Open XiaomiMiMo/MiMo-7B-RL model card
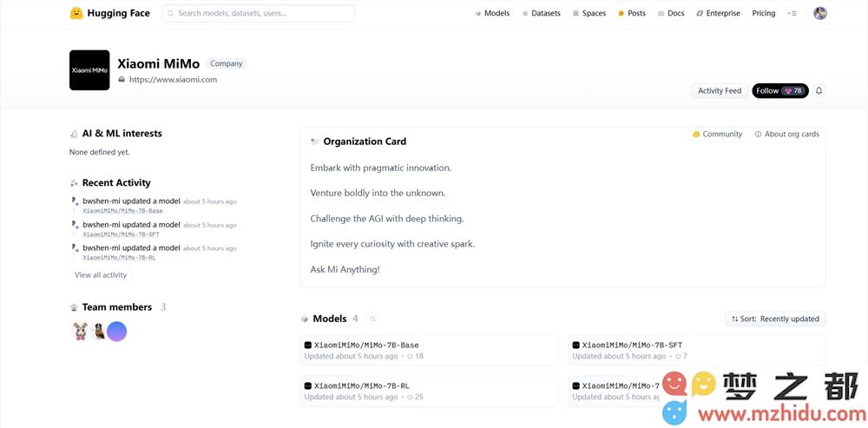This screenshot has height=428, width=868. 429,391
